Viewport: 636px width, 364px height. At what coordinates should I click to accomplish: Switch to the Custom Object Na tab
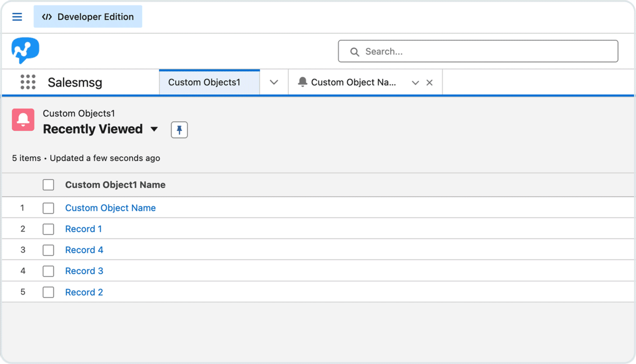coord(353,82)
